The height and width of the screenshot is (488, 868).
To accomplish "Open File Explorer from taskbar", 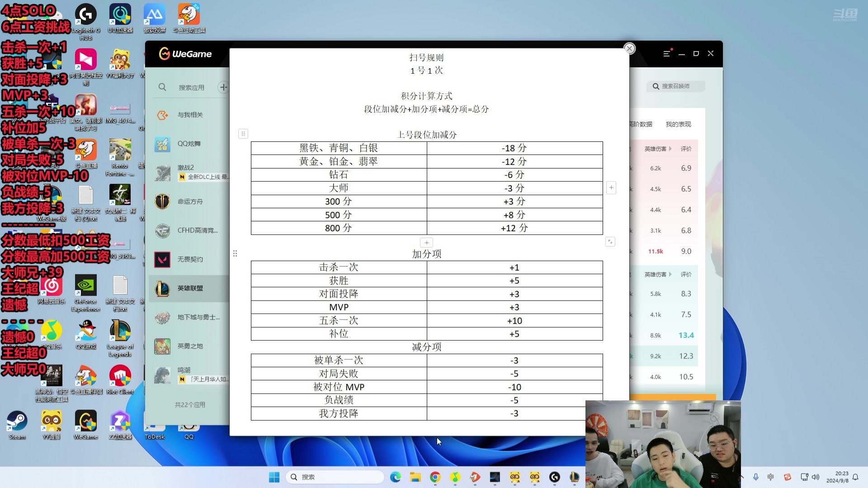I will click(x=415, y=477).
